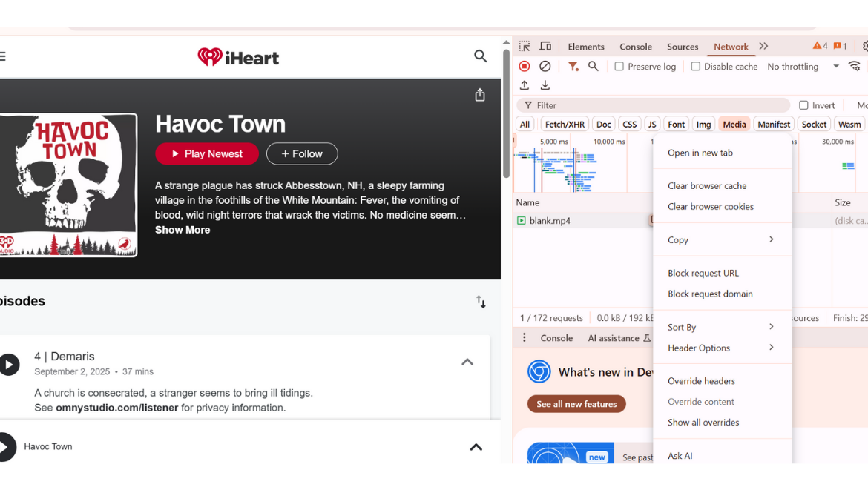Clear the network log

(x=545, y=67)
